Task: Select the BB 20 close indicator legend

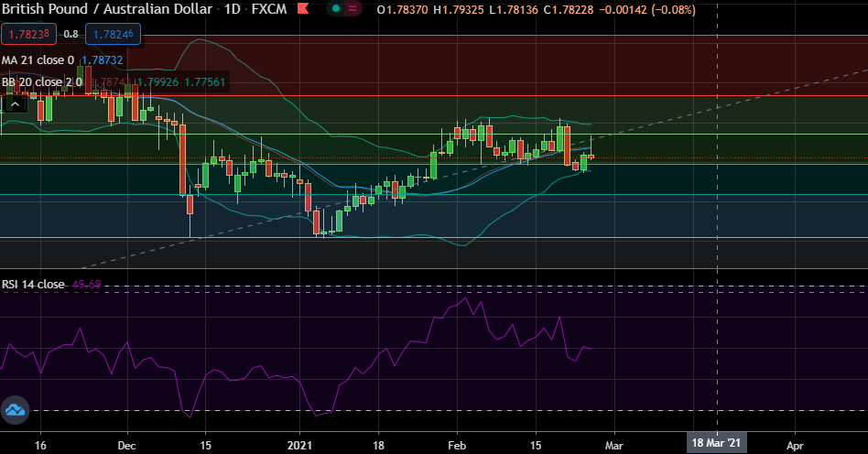Action: 42,82
